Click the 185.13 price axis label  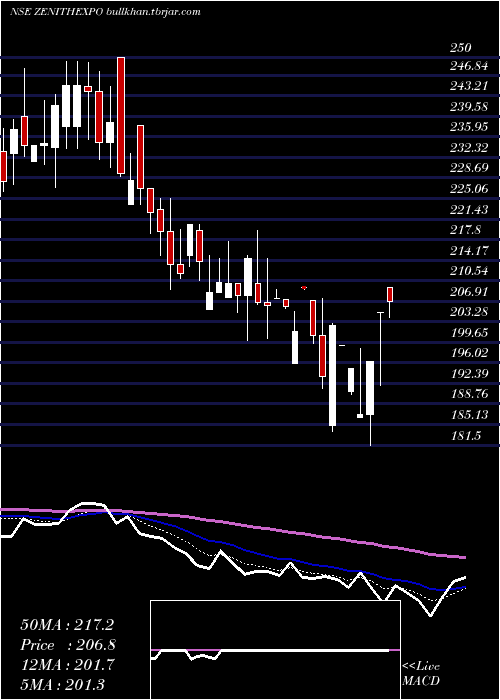(469, 415)
